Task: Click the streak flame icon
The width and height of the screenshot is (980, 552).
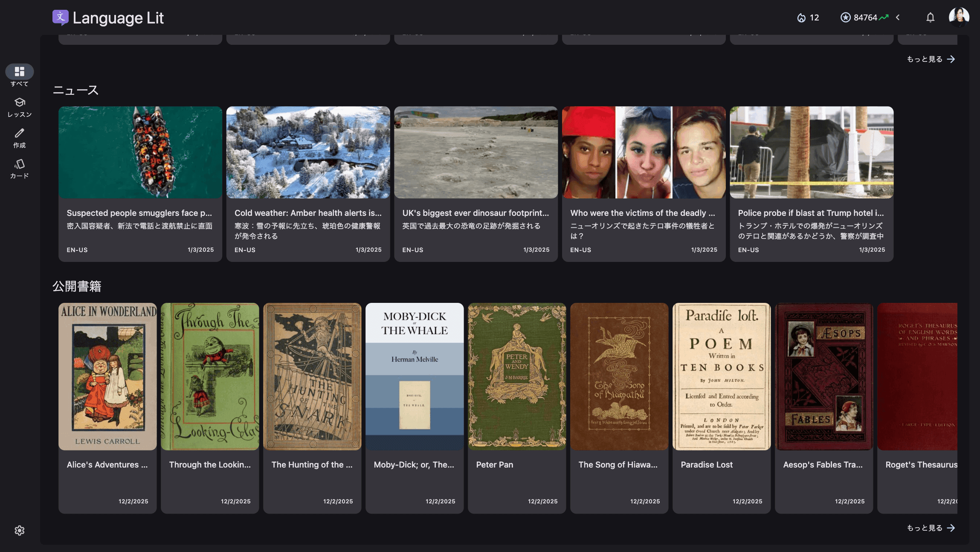Action: 801,17
